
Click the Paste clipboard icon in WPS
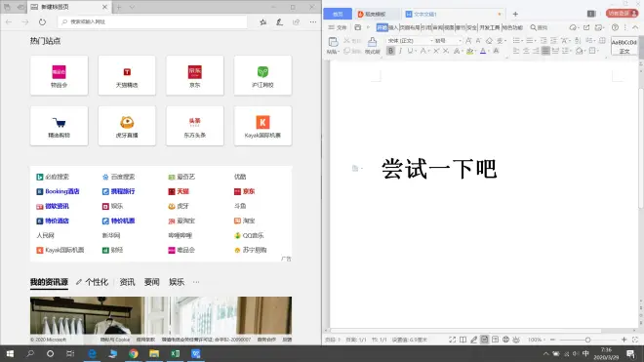pos(333,42)
